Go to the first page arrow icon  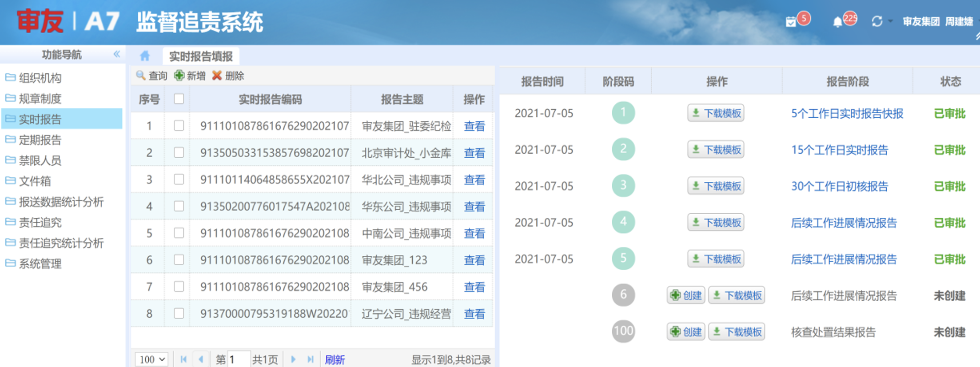tap(183, 359)
